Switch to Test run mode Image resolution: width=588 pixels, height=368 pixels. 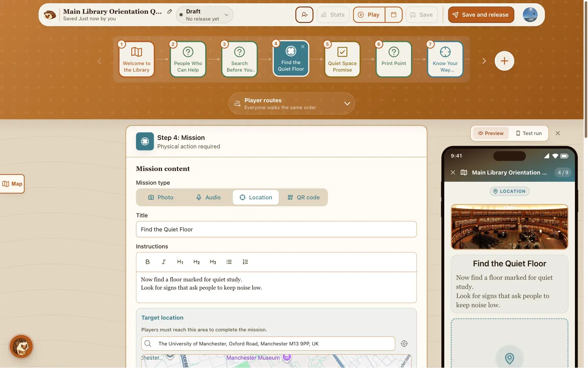[529, 133]
